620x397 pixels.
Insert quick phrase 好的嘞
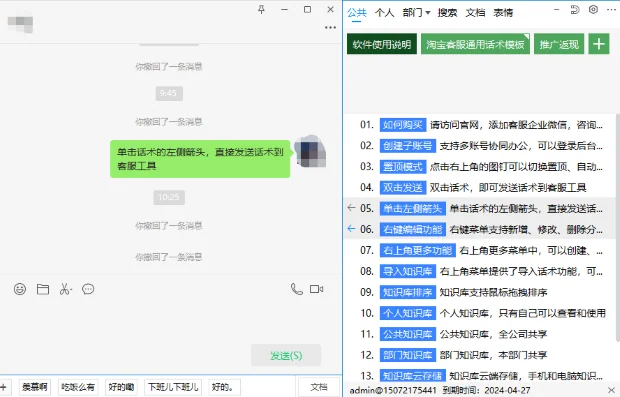pos(121,387)
